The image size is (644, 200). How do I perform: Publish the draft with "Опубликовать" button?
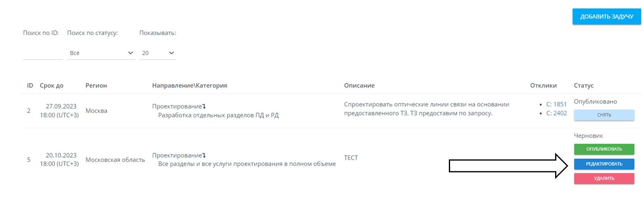point(604,149)
